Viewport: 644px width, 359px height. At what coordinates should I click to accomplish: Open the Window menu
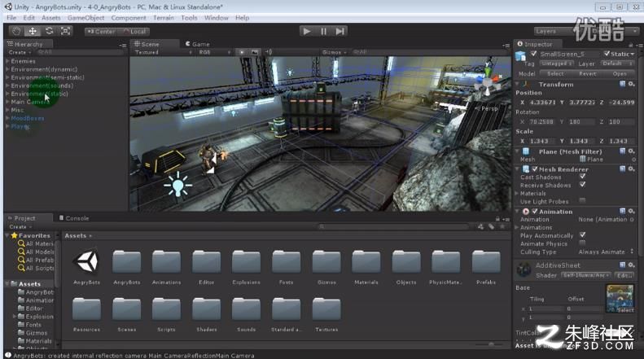[216, 18]
